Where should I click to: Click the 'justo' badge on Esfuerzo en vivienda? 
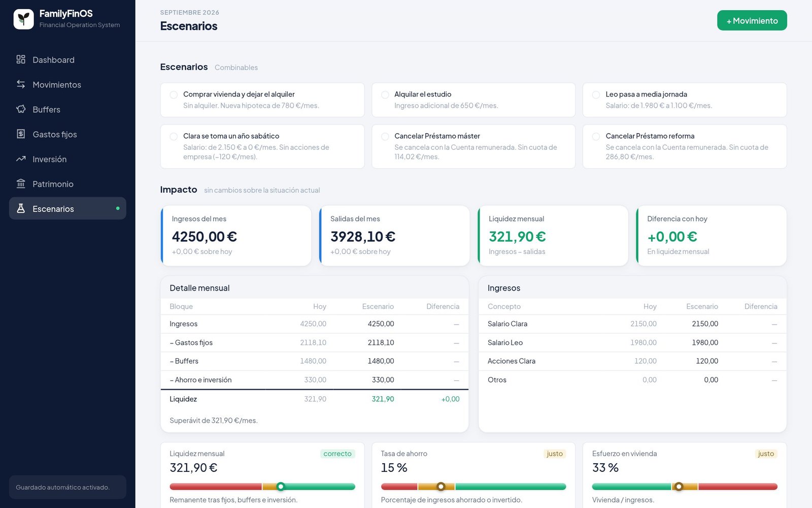click(766, 454)
